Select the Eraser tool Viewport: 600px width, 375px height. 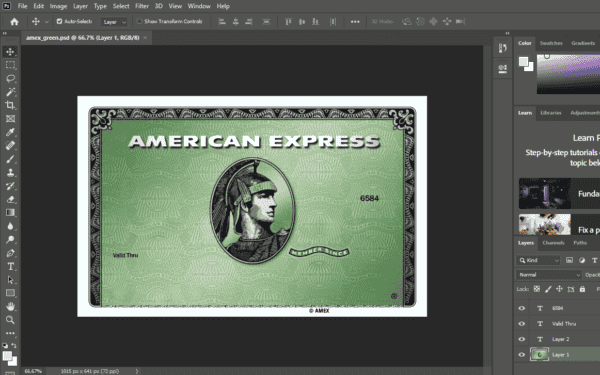[10, 199]
